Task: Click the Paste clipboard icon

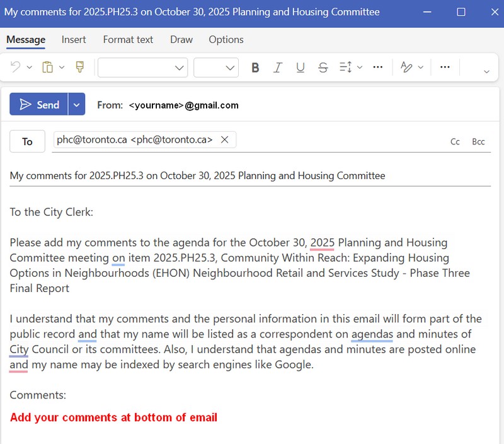Action: [47, 67]
